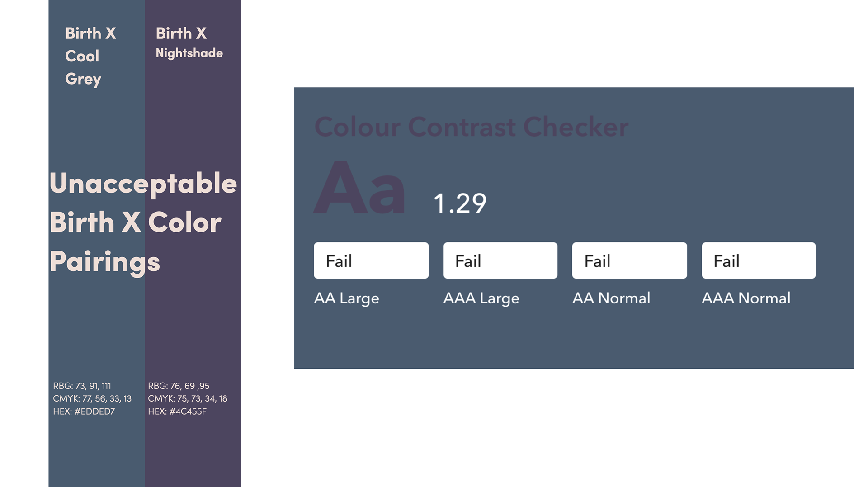Click the HEX: #EDDED7 text

click(84, 411)
